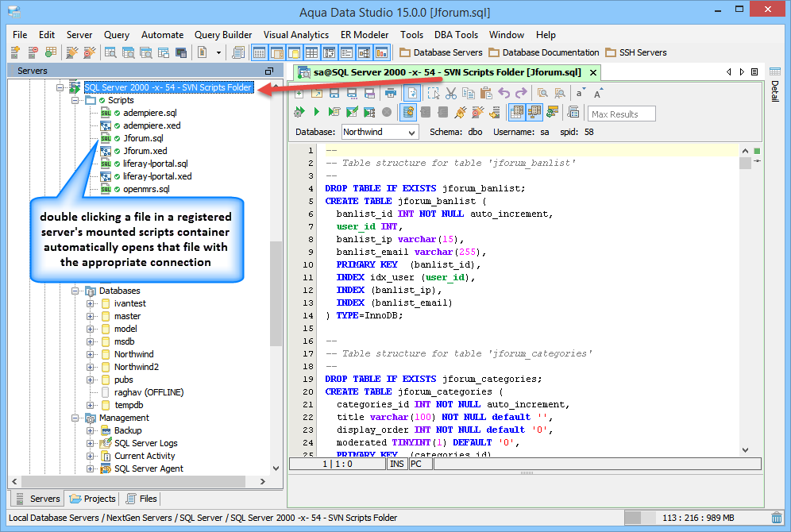Click the memory garbage collect trash icon
791x532 pixels.
(x=777, y=518)
